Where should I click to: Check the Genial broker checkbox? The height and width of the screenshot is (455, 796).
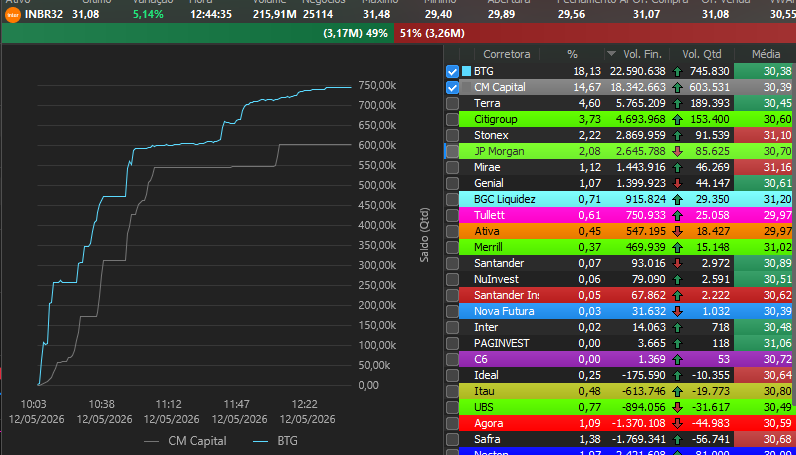[x=452, y=183]
